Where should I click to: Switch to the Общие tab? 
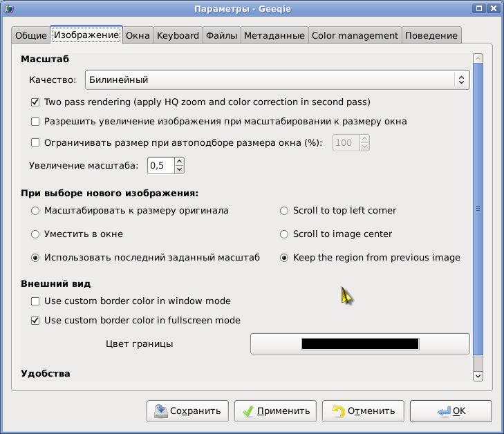[31, 35]
